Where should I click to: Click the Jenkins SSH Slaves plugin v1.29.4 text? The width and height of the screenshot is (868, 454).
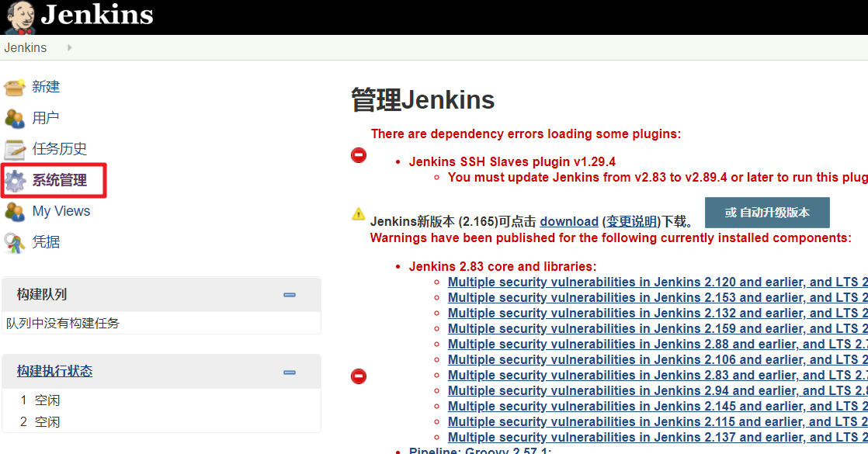coord(512,161)
